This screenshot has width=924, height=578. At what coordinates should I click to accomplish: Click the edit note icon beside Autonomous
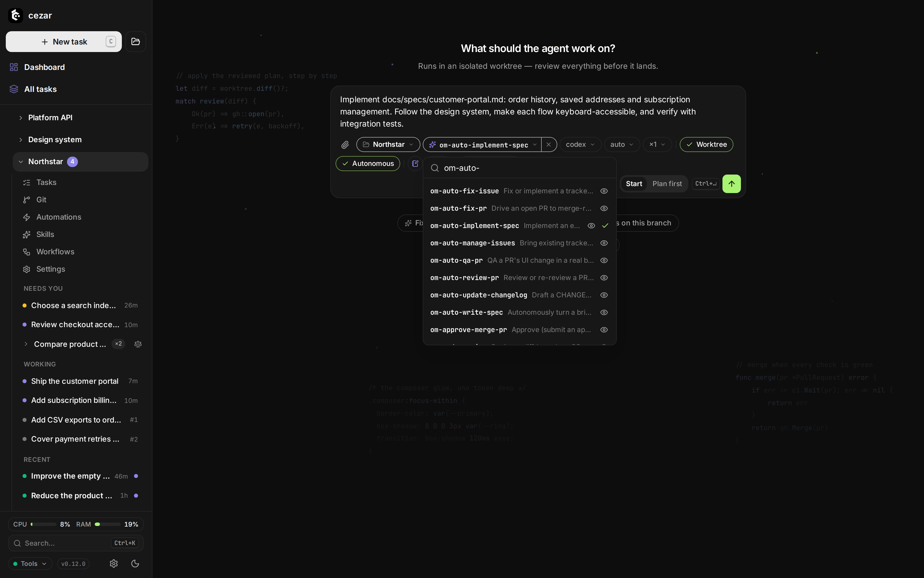pyautogui.click(x=415, y=164)
